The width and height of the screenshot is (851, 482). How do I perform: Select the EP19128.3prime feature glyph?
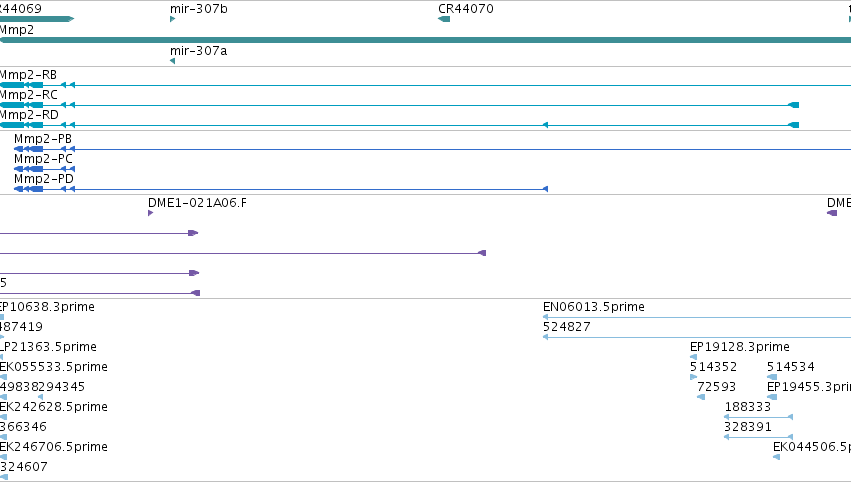(694, 357)
